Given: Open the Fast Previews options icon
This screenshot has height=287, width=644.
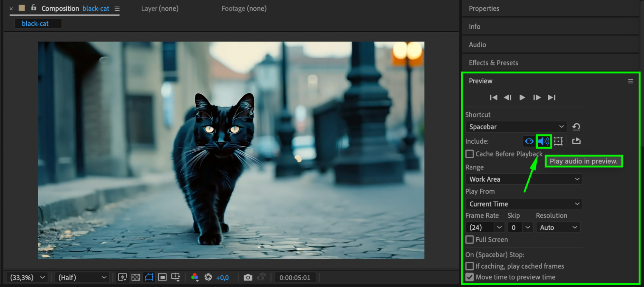Looking at the screenshot, I should click(122, 277).
